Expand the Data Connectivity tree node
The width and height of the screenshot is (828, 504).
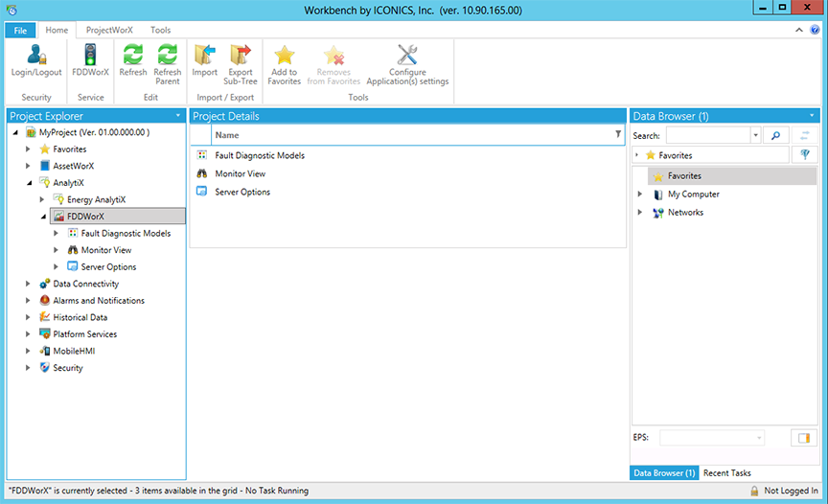click(29, 284)
